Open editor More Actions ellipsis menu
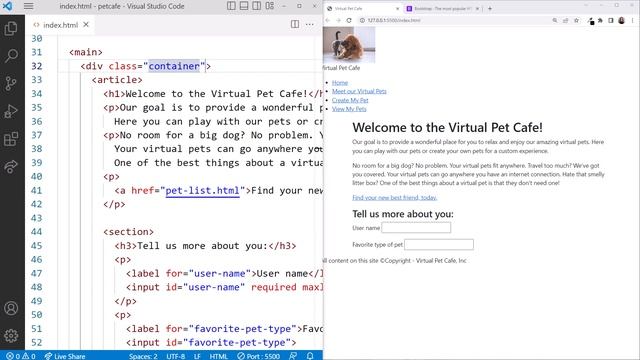 pos(310,24)
